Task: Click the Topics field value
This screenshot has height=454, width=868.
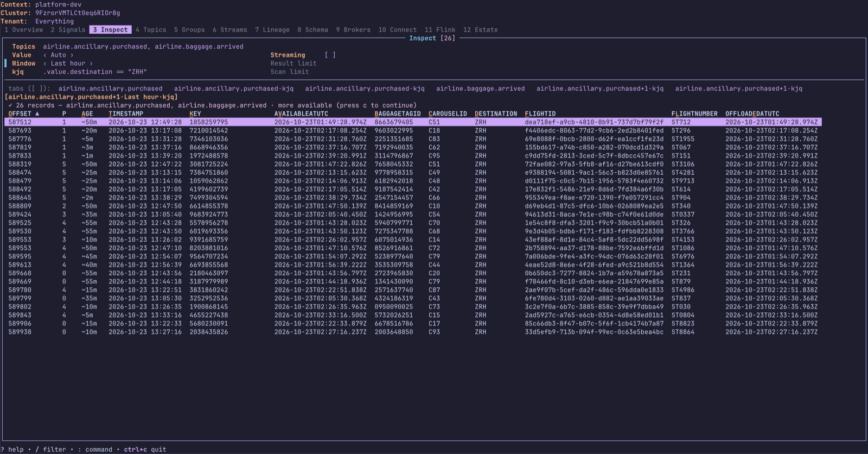Action: [143, 47]
